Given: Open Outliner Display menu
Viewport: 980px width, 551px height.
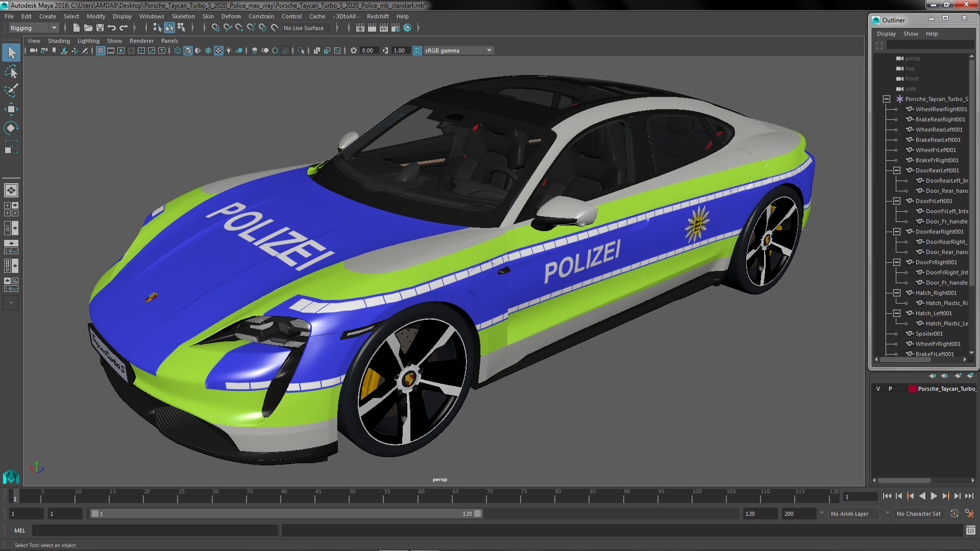Looking at the screenshot, I should 886,34.
